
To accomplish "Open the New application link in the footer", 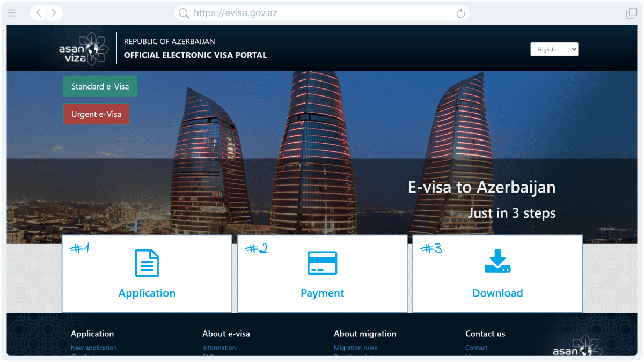I will point(93,348).
